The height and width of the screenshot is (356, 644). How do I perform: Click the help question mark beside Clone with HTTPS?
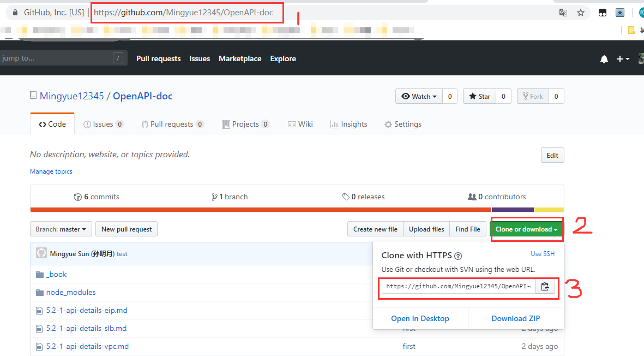458,256
